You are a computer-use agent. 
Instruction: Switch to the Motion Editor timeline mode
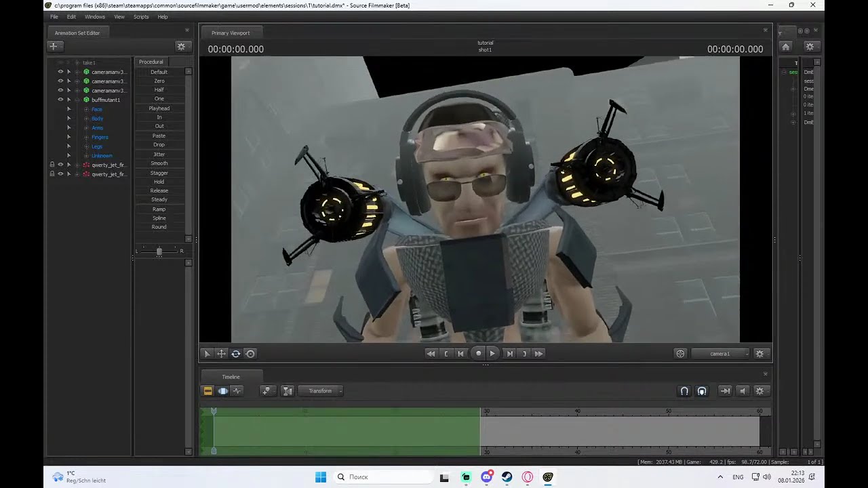click(x=222, y=391)
